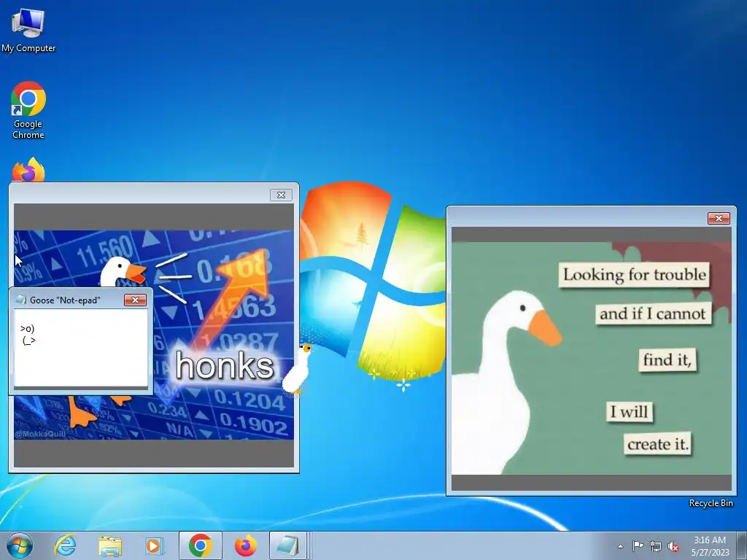747x560 pixels.
Task: Close the honks meme window
Action: pyautogui.click(x=281, y=195)
